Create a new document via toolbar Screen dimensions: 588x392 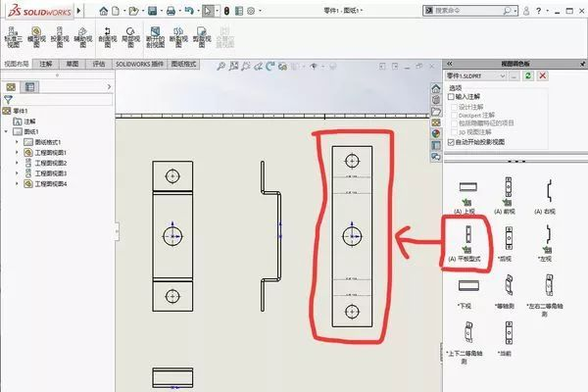click(x=116, y=11)
